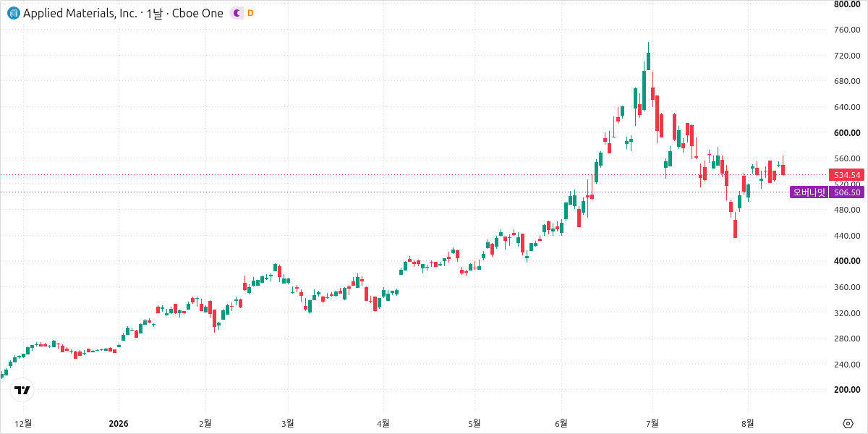This screenshot has width=868, height=434.
Task: Click the 440.00 price axis label
Action: pyautogui.click(x=846, y=236)
